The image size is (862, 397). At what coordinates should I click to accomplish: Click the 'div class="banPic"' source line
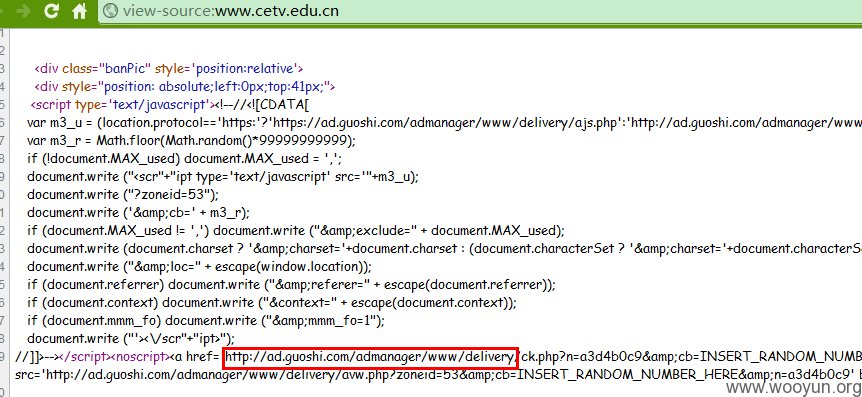click(x=169, y=69)
